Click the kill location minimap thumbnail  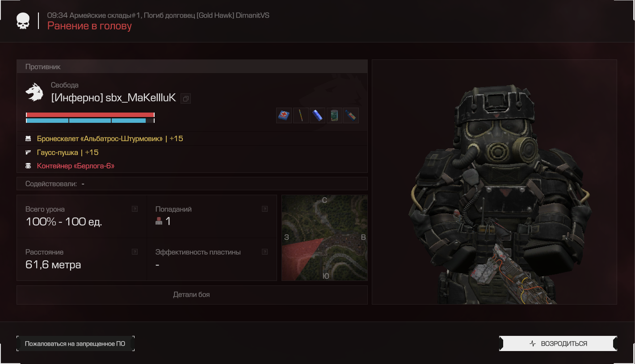click(x=324, y=238)
